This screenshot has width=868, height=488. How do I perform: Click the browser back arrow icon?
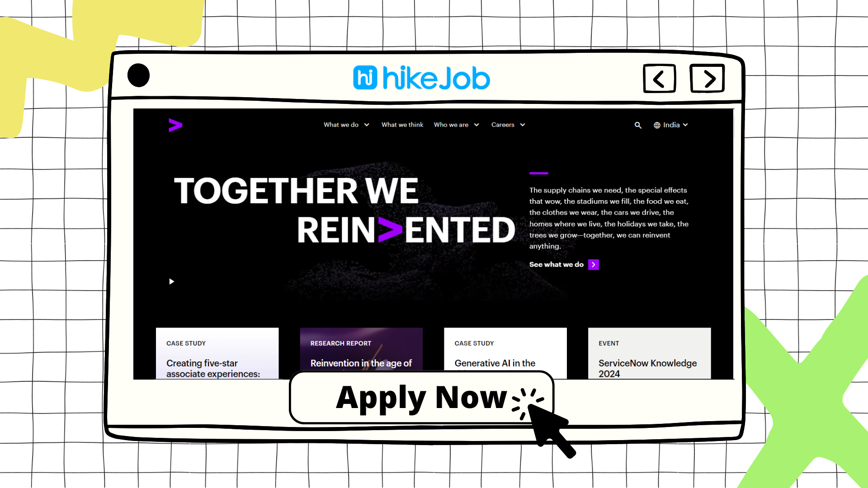point(660,77)
